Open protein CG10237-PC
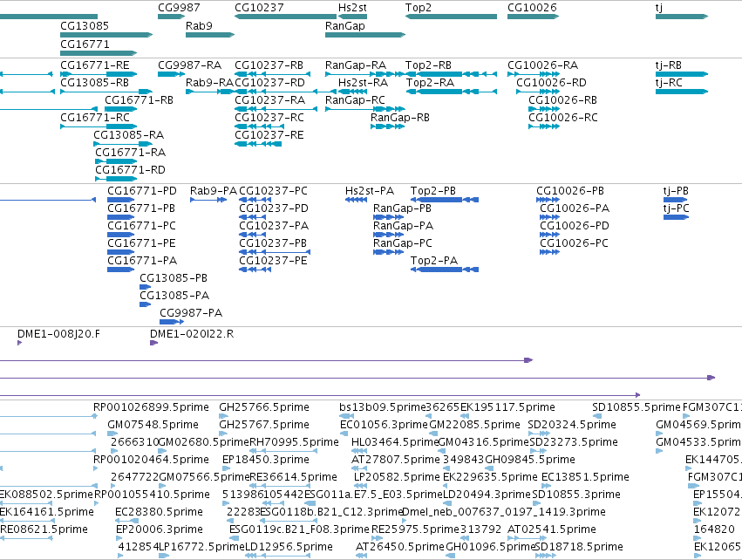Viewport: 742px width, 560px height. [273, 191]
